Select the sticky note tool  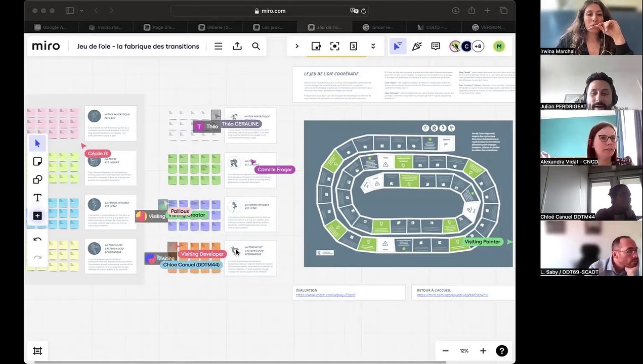coord(37,162)
